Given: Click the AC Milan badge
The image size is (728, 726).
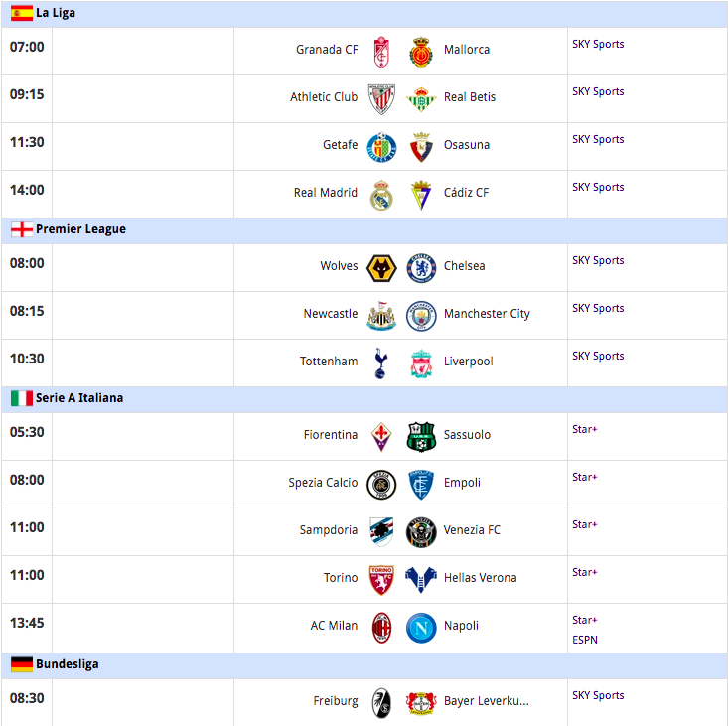Looking at the screenshot, I should click(381, 628).
